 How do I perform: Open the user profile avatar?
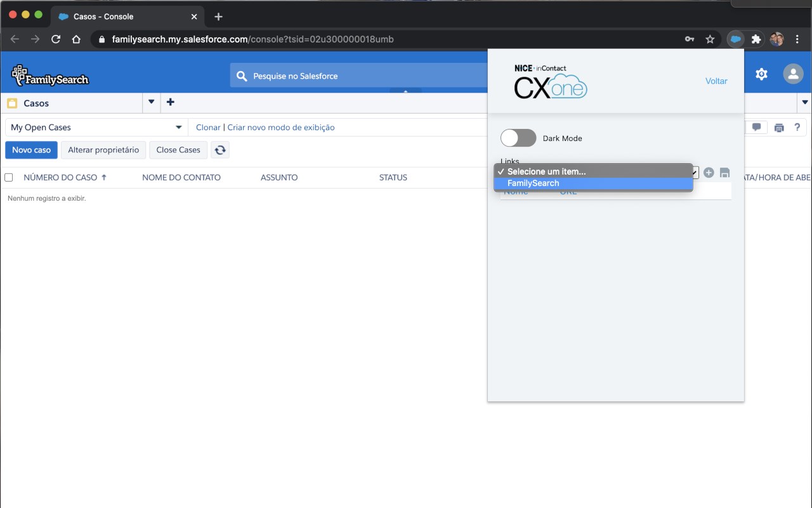pyautogui.click(x=793, y=74)
